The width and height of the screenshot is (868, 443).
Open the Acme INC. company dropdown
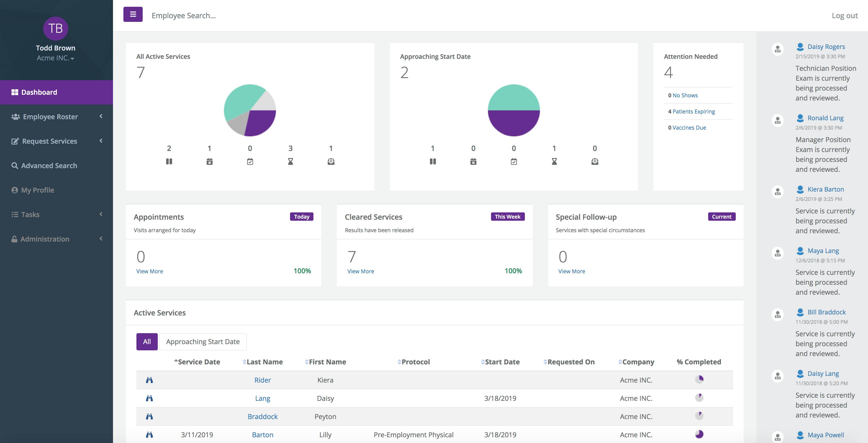tap(56, 58)
